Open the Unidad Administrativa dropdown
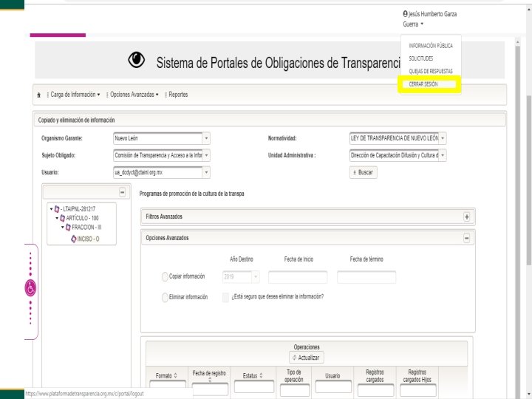The image size is (532, 399). click(443, 155)
